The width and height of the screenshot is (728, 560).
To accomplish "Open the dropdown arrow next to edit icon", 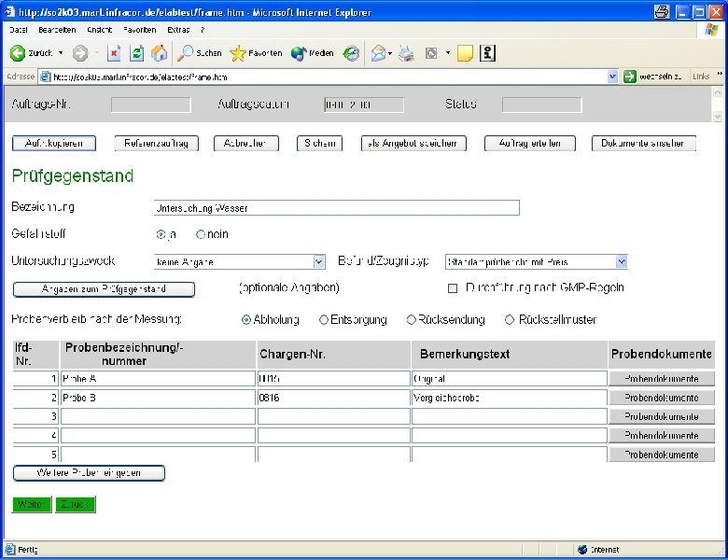I will 448,53.
